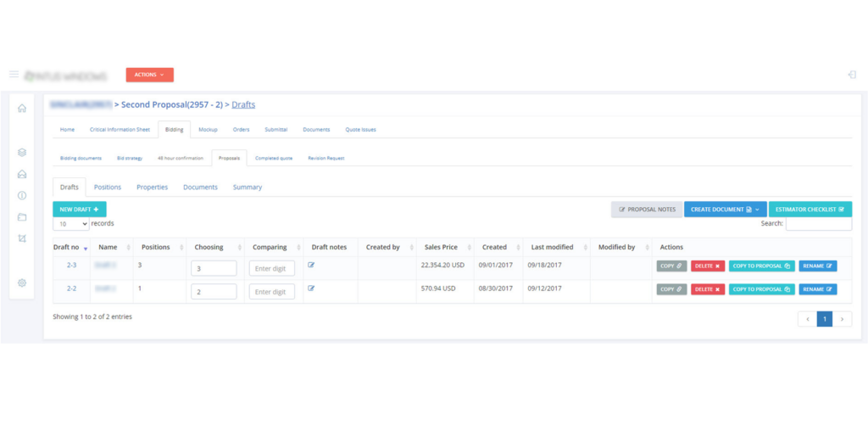Open the Completed quote tab
The image size is (868, 431).
(274, 158)
